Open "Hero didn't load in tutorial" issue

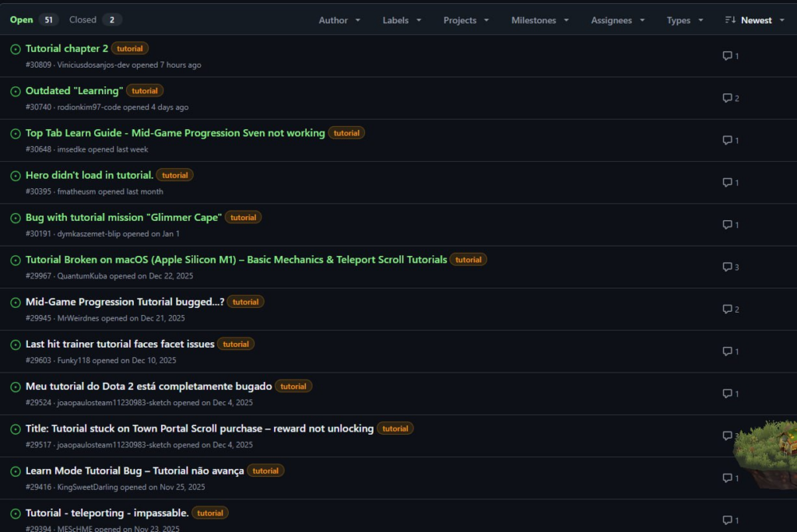point(90,175)
